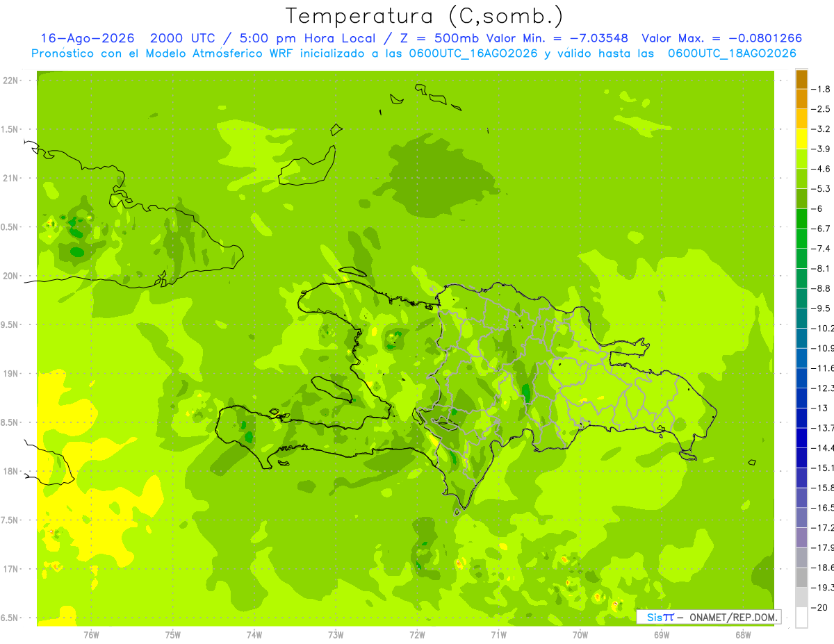Click the "18N" latitude label
The image size is (834, 644).
tap(10, 472)
